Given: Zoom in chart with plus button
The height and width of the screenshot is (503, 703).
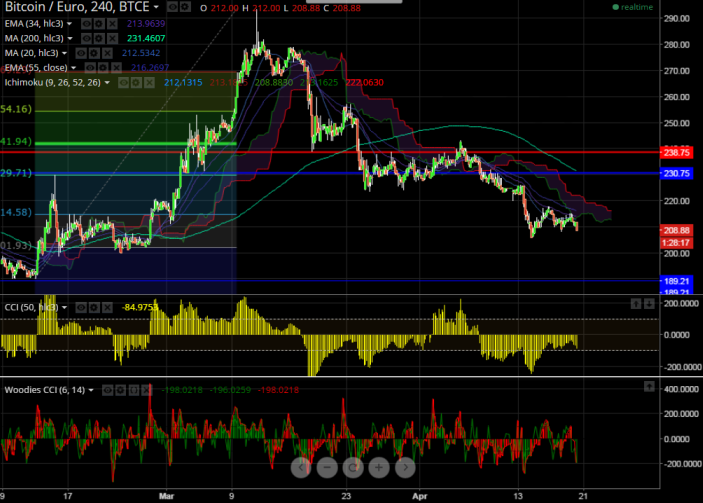Looking at the screenshot, I should tap(379, 468).
